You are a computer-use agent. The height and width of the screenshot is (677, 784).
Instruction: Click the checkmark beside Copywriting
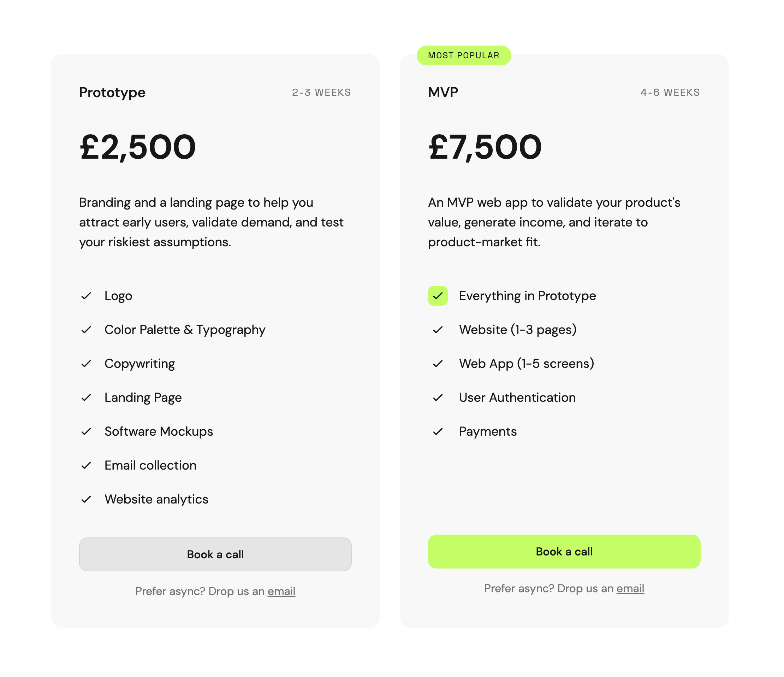[86, 364]
